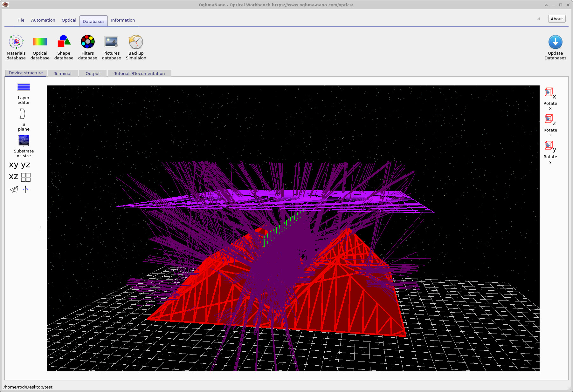Click the paper plane ray icon
This screenshot has height=392, width=573.
[14, 190]
